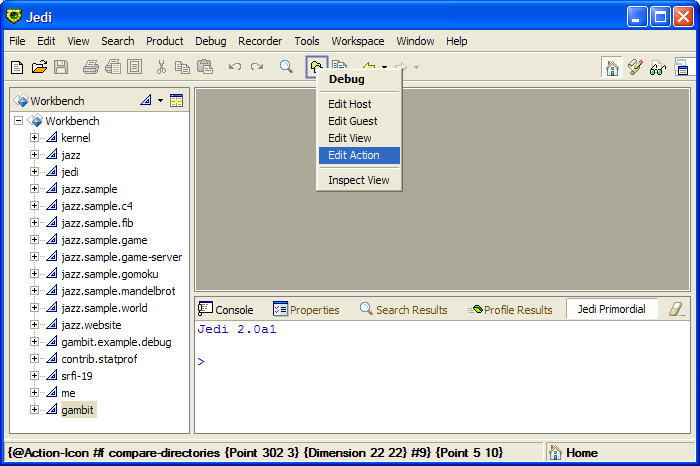Select the glasses review workspace icon
This screenshot has height=466, width=700.
pos(658,69)
